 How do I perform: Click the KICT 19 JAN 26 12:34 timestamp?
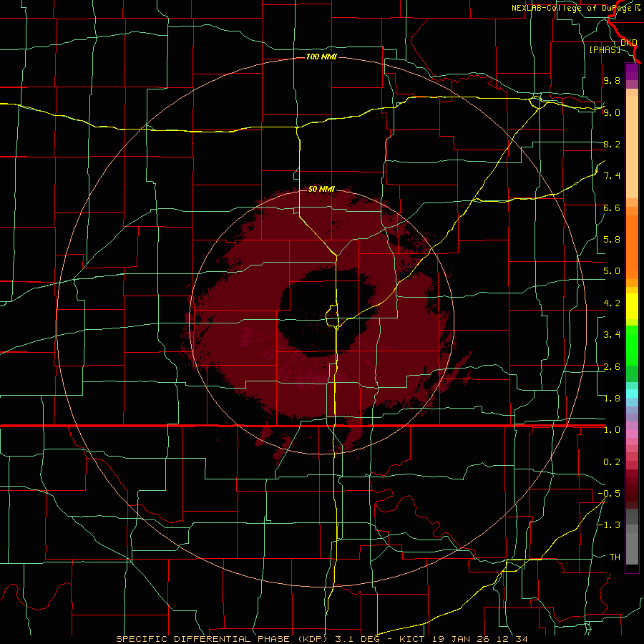pos(463,639)
